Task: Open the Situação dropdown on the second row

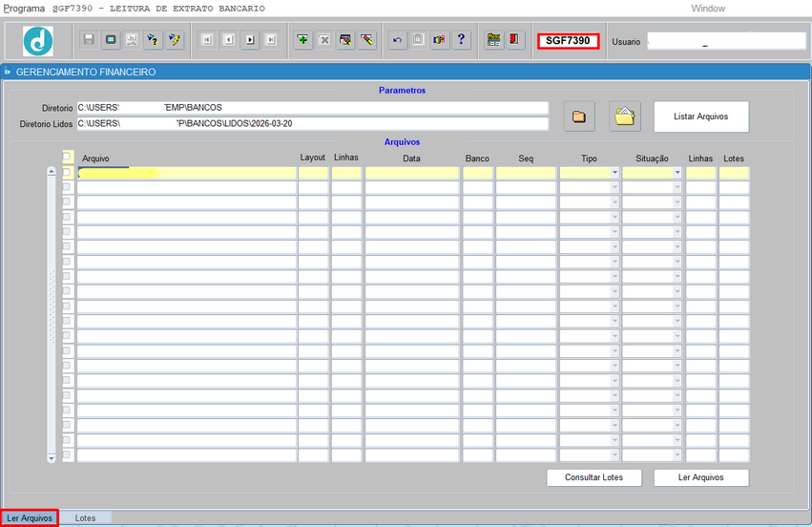Action: (x=677, y=187)
